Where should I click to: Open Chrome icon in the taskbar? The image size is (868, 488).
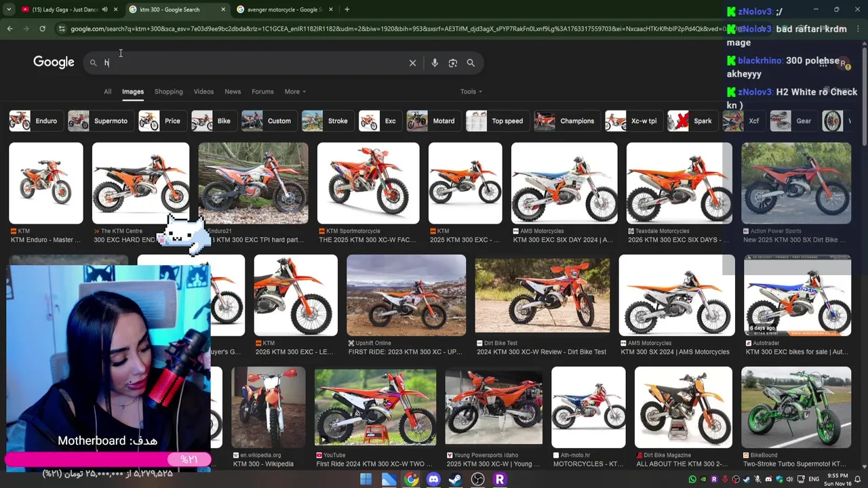(412, 479)
